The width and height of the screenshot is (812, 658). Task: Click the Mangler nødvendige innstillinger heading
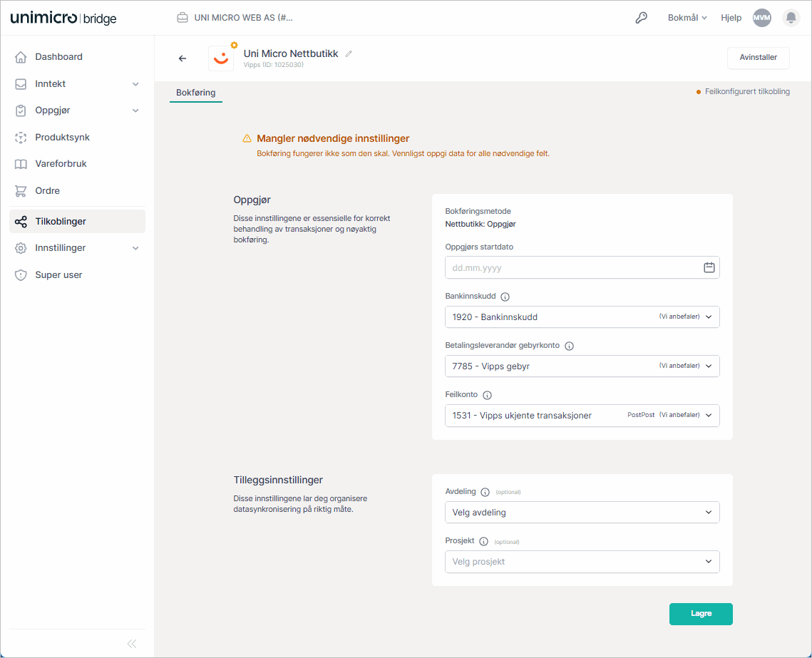333,139
